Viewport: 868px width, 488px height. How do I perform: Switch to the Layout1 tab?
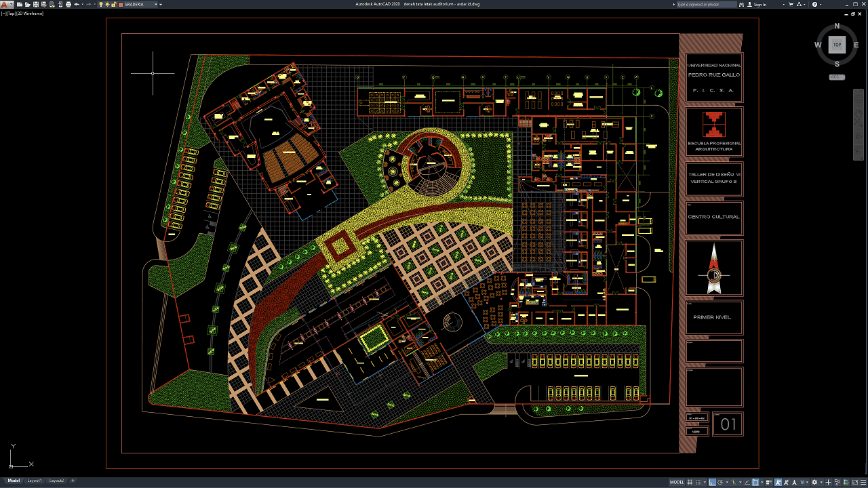pyautogui.click(x=34, y=481)
